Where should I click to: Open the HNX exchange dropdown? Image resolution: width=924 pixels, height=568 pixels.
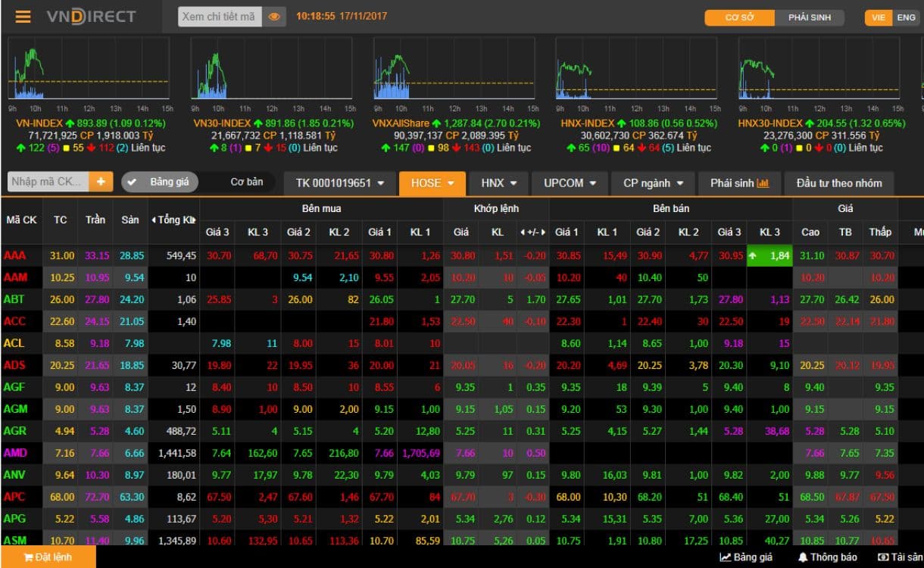click(x=498, y=183)
